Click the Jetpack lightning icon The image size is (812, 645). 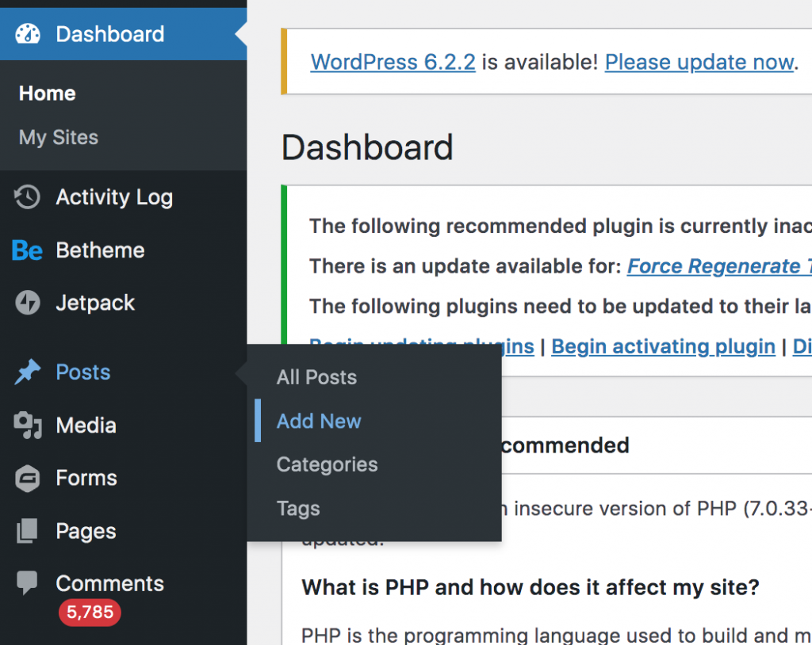pos(28,303)
